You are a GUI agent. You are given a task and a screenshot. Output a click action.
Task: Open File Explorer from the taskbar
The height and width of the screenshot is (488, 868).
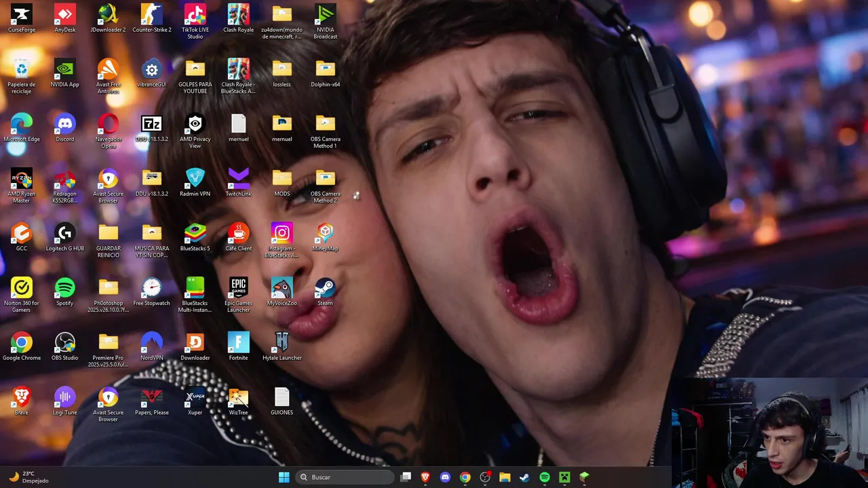click(505, 477)
